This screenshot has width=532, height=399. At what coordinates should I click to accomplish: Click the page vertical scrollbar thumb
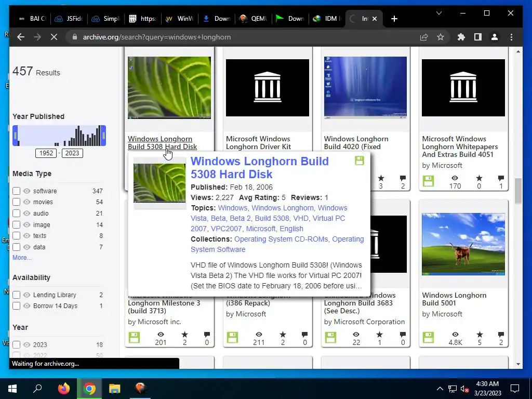[x=518, y=191]
